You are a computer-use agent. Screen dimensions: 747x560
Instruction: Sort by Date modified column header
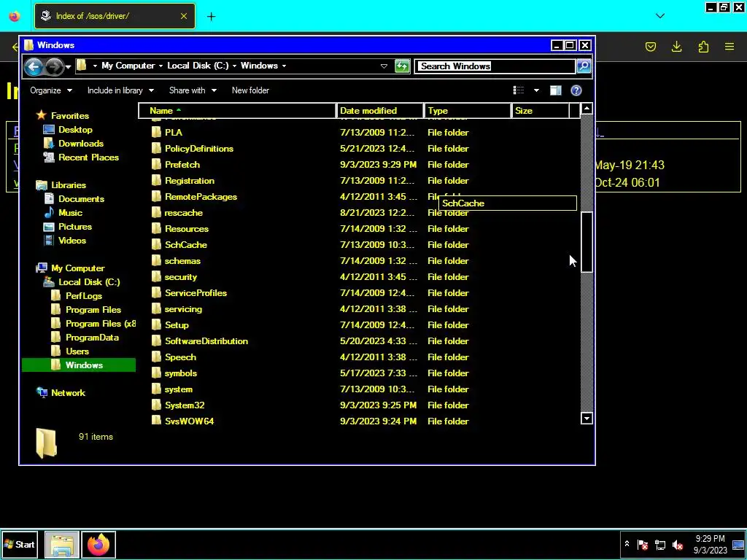pos(379,111)
